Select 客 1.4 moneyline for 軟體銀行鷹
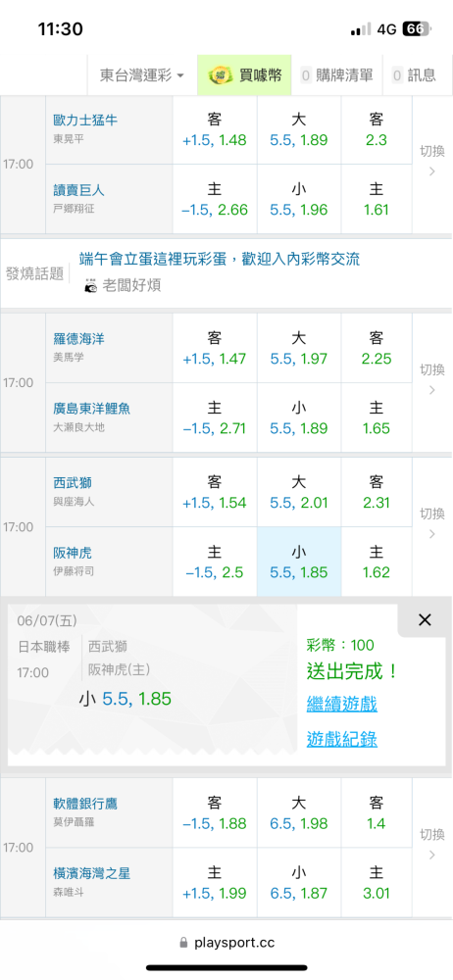 377,813
